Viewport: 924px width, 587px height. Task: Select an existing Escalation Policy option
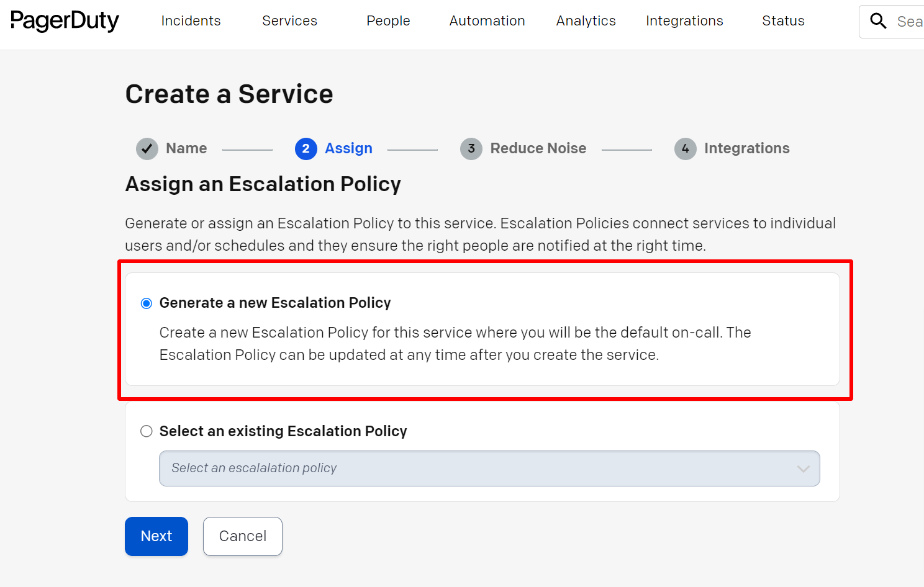(146, 431)
